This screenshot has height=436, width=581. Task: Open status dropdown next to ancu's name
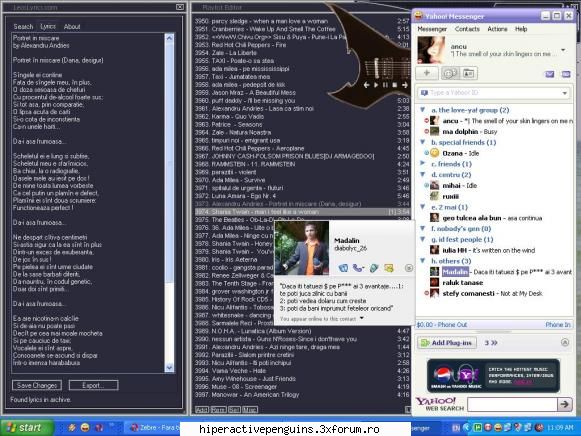(x=563, y=50)
